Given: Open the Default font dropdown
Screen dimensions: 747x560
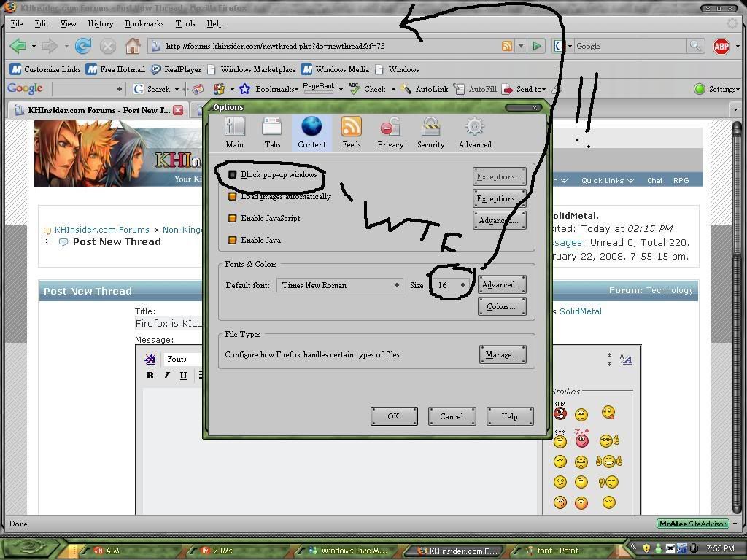Looking at the screenshot, I should point(340,285).
